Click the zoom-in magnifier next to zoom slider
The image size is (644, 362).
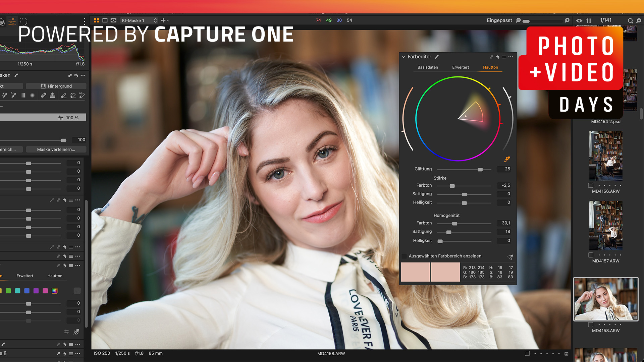click(567, 20)
